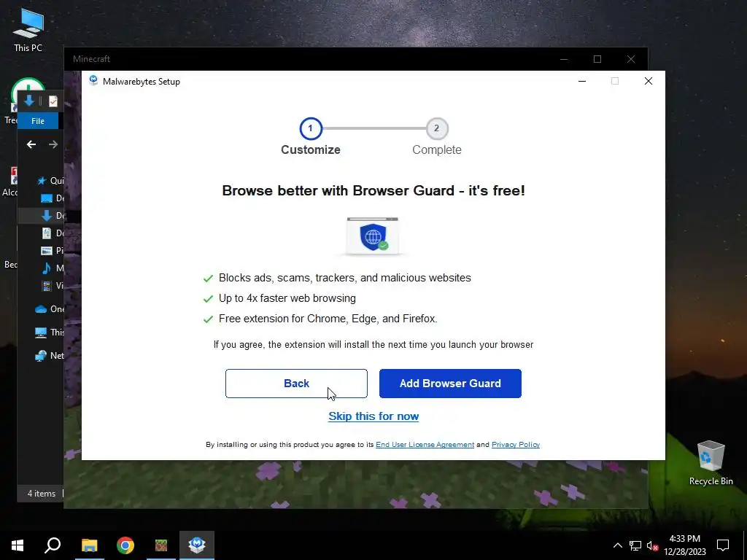Switch to Minecraft taskbar icon
This screenshot has width=747, height=560.
click(x=161, y=545)
